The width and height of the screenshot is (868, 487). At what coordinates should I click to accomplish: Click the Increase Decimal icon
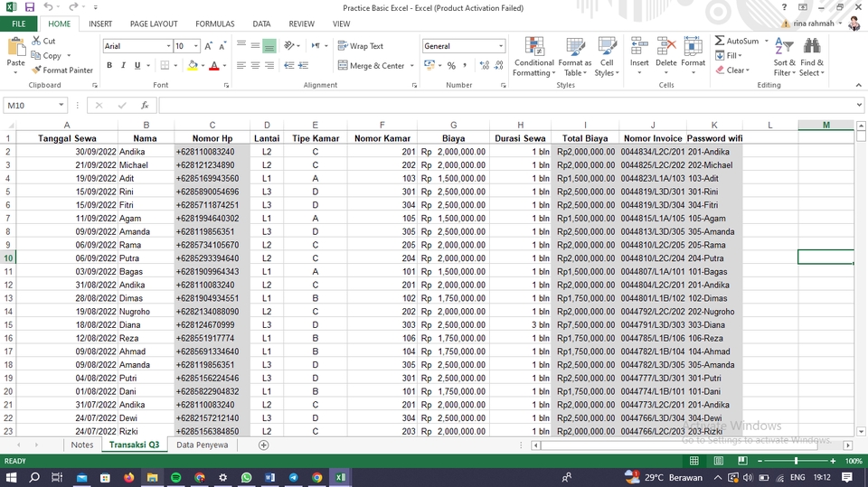click(x=485, y=65)
